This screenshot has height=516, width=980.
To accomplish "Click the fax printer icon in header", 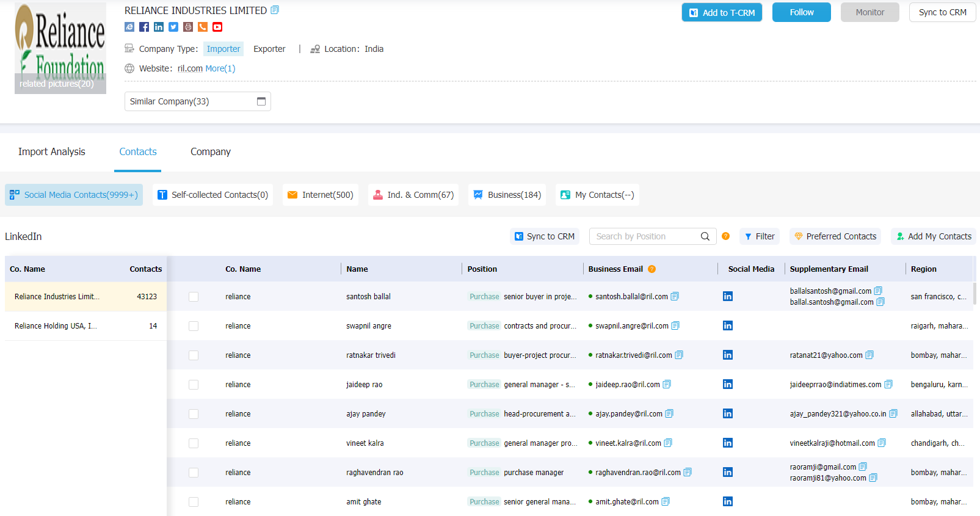I will coord(188,27).
